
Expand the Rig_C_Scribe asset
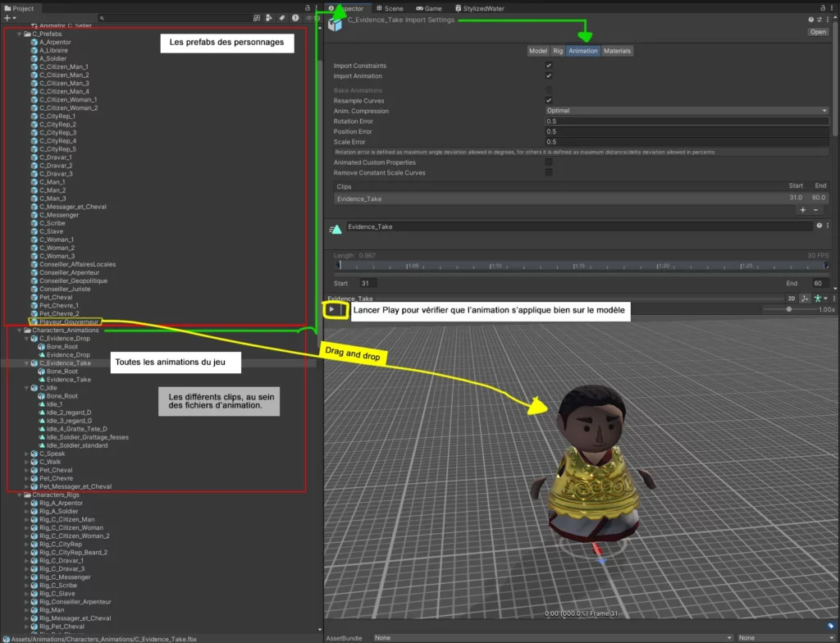coord(27,586)
